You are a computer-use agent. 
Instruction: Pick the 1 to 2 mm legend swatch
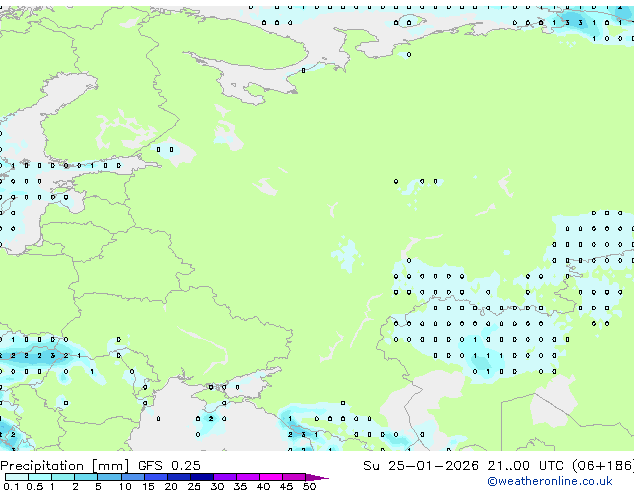[x=63, y=477]
